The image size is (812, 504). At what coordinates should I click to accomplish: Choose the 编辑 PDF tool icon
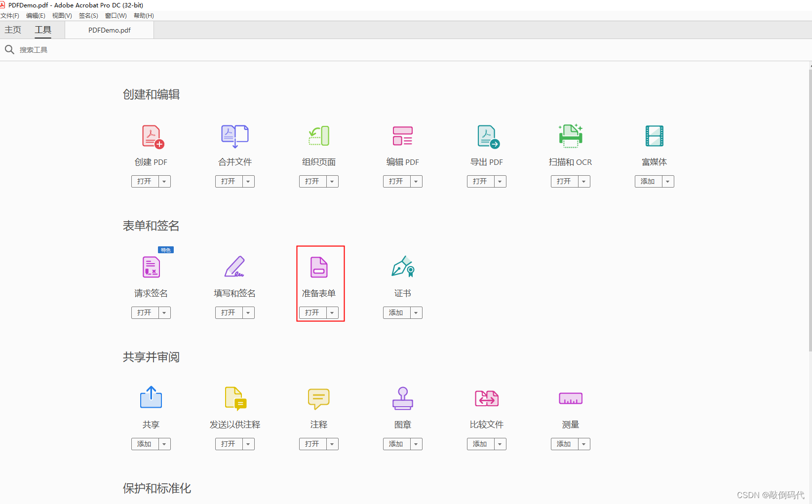tap(403, 136)
